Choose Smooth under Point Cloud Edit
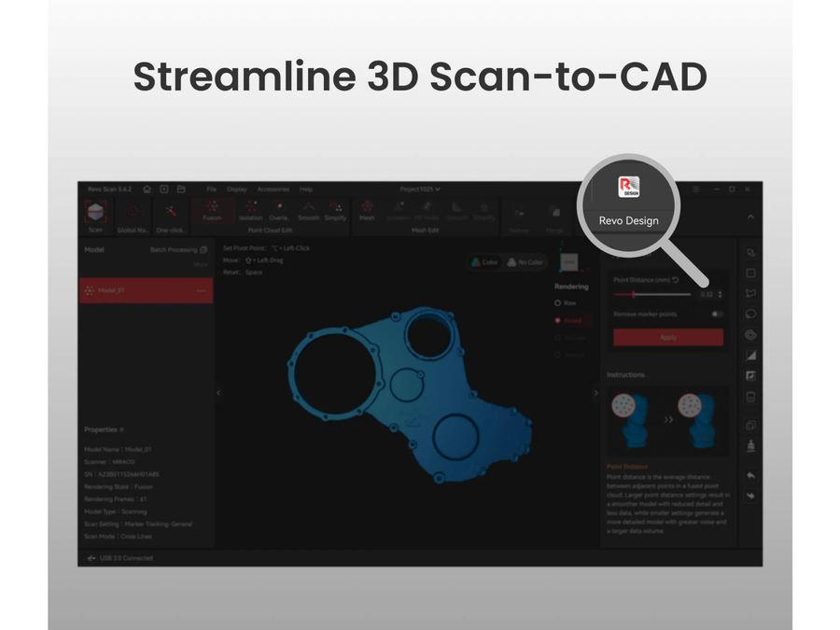Viewport: 840px width, 630px height. click(309, 212)
